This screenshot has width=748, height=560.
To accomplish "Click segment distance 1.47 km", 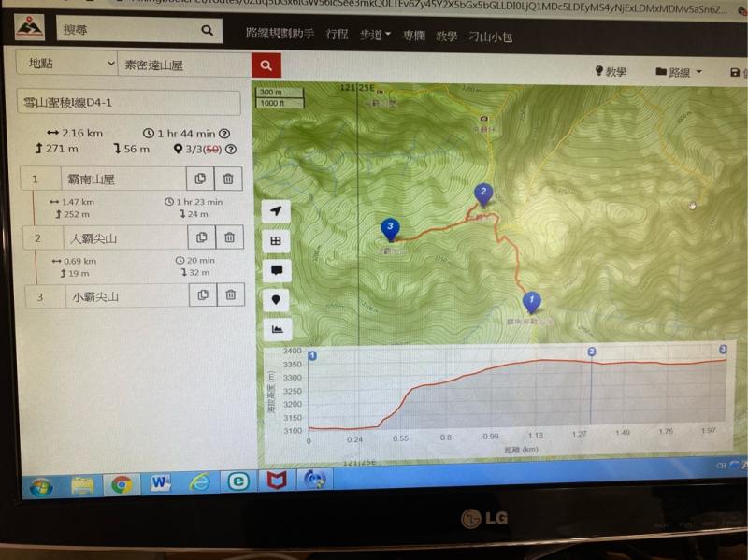I will tap(72, 202).
